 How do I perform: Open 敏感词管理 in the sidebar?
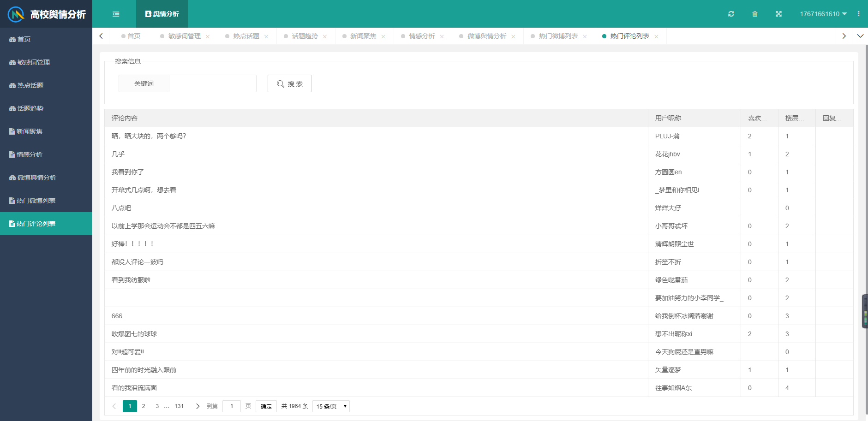(x=46, y=62)
